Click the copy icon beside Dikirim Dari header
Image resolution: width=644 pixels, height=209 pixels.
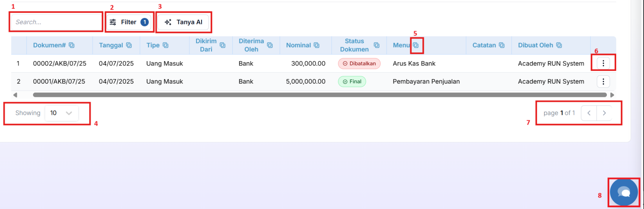pyautogui.click(x=222, y=45)
